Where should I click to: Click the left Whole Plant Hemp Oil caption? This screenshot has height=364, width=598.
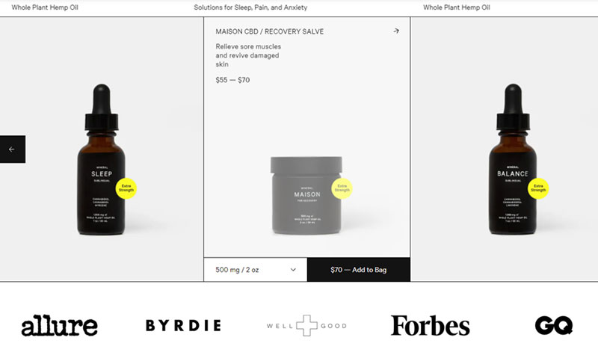[45, 7]
